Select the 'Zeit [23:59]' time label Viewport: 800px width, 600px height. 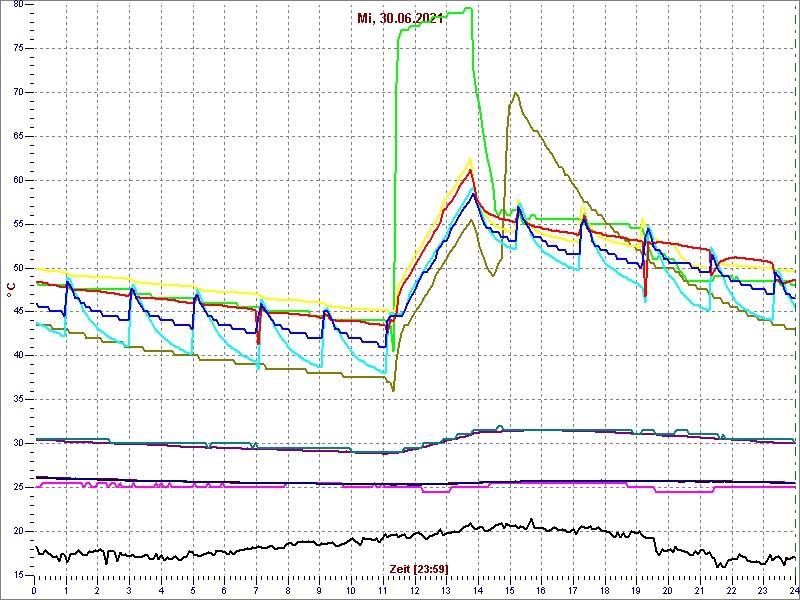[x=419, y=568]
